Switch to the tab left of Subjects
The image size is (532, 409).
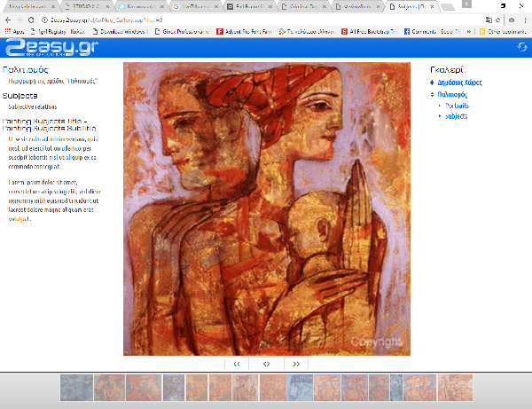pyautogui.click(x=358, y=6)
